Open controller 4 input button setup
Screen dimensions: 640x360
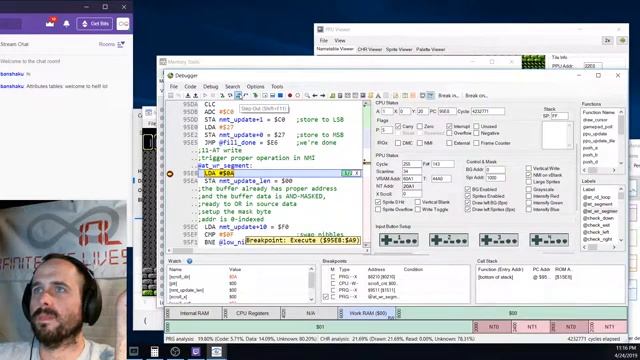pos(549,240)
